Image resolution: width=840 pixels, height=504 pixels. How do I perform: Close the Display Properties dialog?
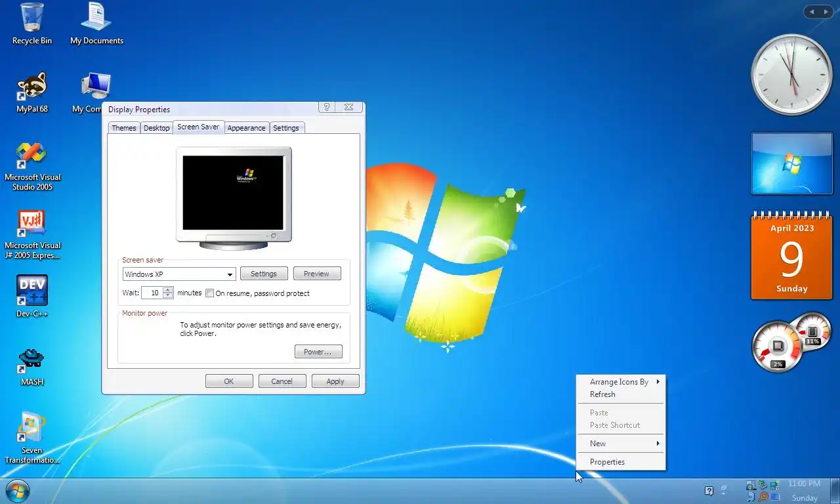[x=348, y=107]
